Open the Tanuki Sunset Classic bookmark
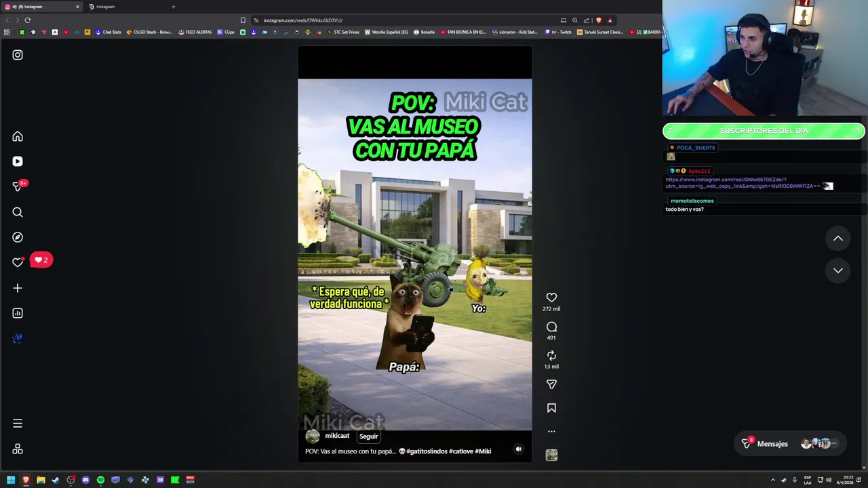Screen dimensions: 868x488 (600, 32)
